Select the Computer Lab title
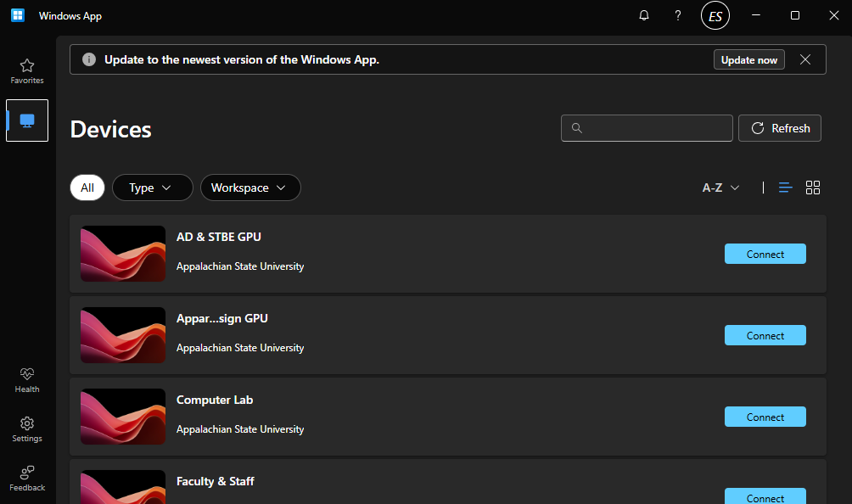 point(215,400)
